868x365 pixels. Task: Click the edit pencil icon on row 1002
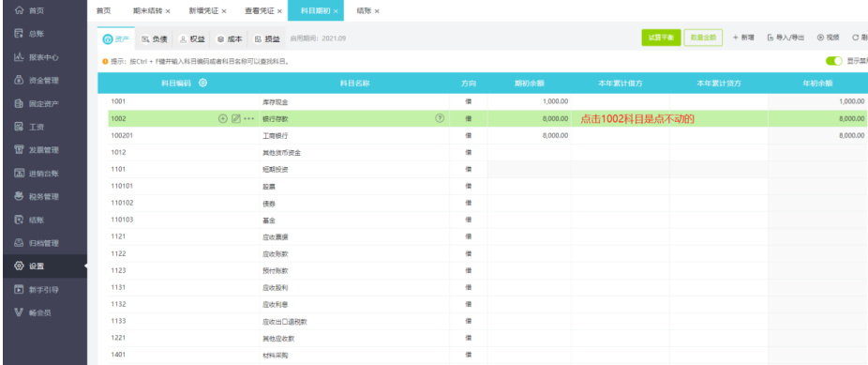[x=236, y=118]
